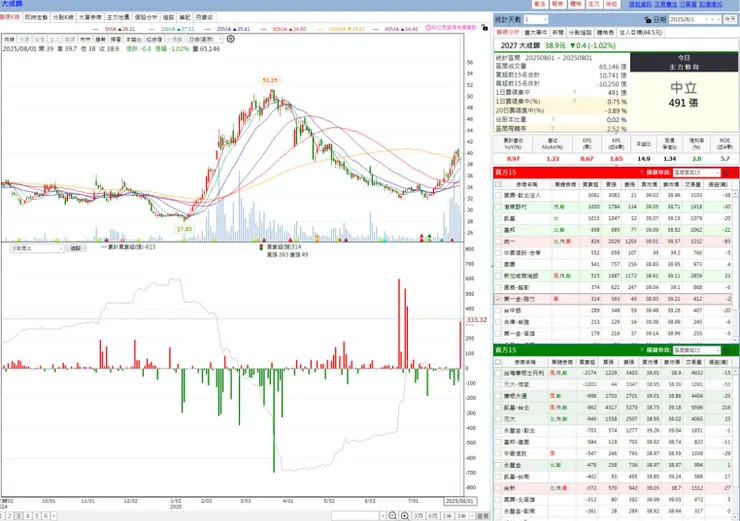This screenshot has height=521, width=740.
Task: Check the select-all box in 賣方15 header
Action: click(498, 362)
